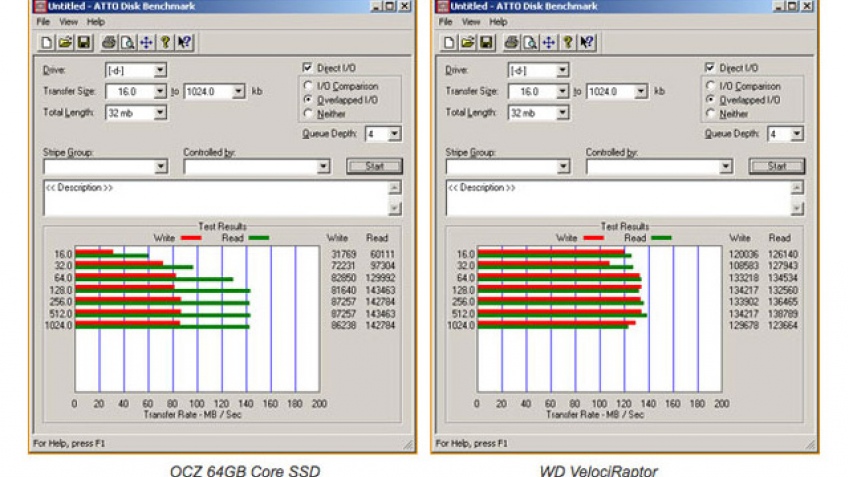
Task: Click read value 126140 in right window
Action: click(x=783, y=254)
